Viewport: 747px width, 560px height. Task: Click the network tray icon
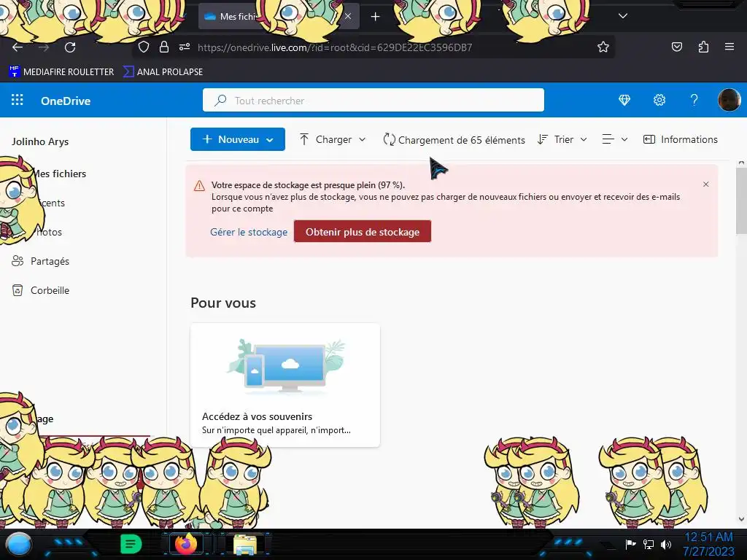(649, 544)
